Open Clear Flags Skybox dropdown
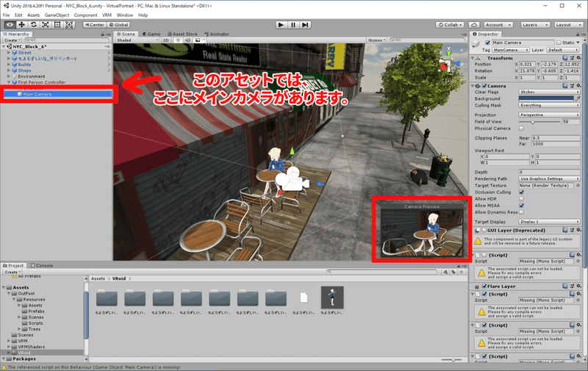 click(x=549, y=92)
